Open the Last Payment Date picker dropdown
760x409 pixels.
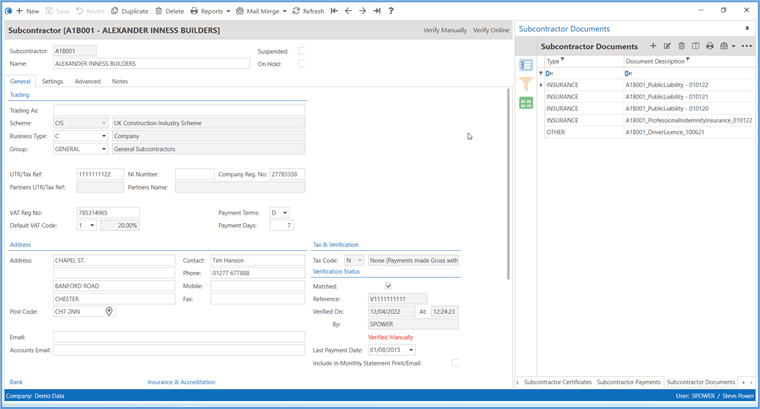[410, 350]
